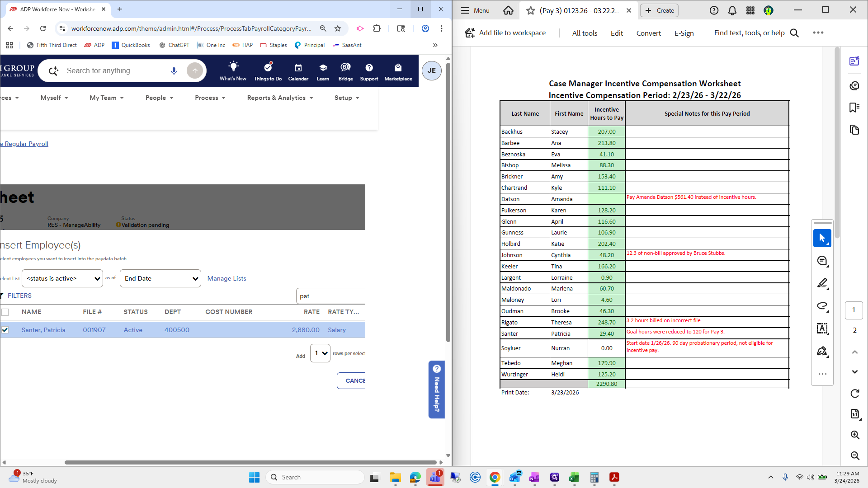Click the Acrobat zoom in icon
Screen dimensions: 868x488
[x=854, y=435]
